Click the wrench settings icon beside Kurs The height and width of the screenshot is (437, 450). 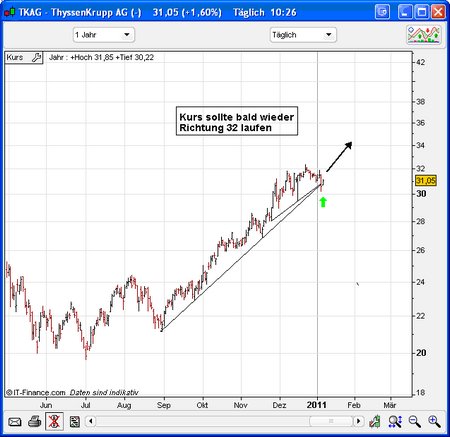(36, 58)
